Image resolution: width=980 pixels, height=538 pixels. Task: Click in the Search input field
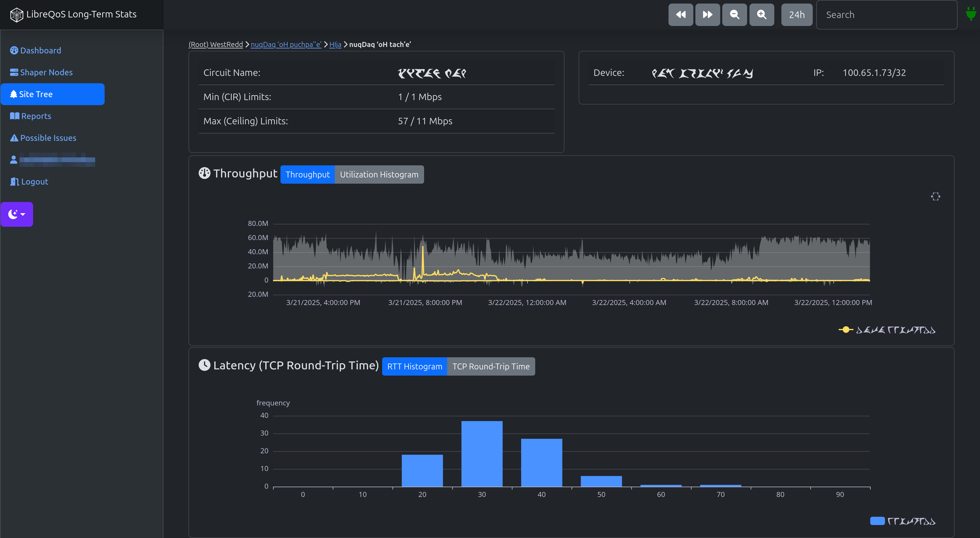886,15
